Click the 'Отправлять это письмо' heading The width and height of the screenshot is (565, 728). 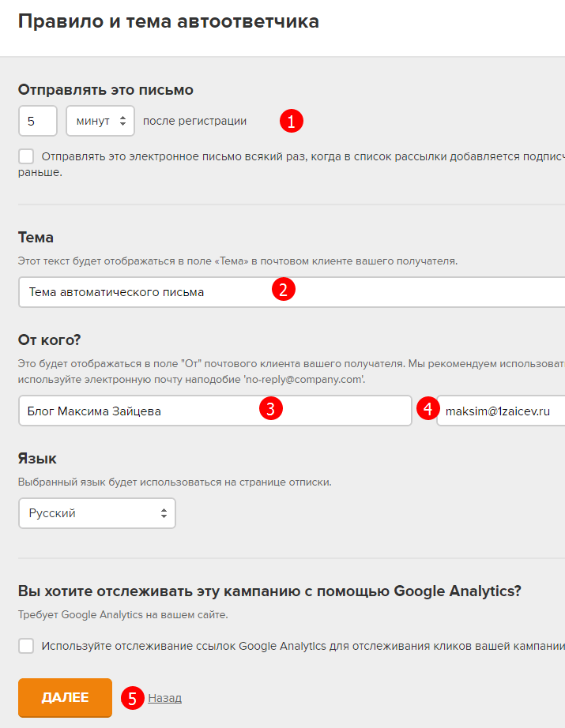coord(105,89)
